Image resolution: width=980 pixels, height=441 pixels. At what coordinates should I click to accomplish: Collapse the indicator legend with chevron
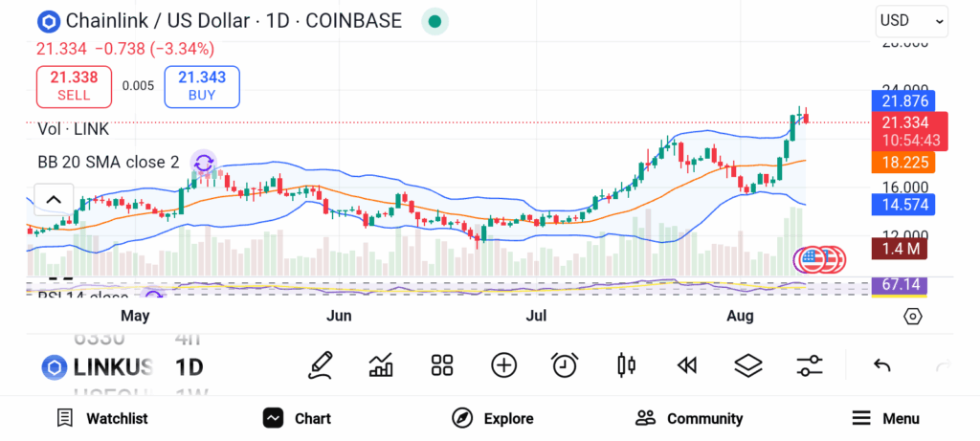tap(54, 200)
